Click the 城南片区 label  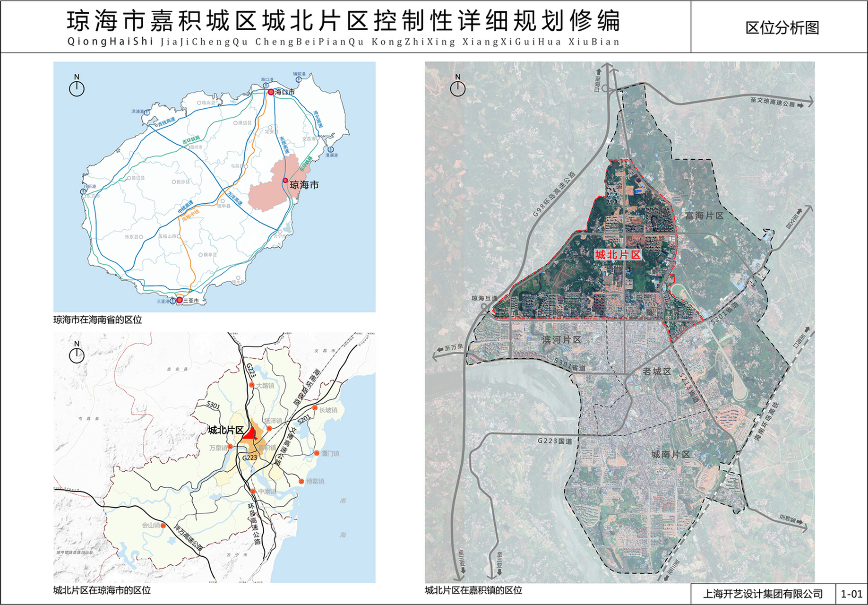pos(670,454)
